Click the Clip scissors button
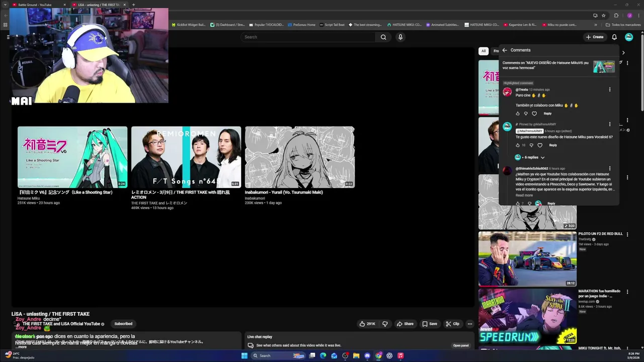The image size is (644, 362). click(452, 324)
